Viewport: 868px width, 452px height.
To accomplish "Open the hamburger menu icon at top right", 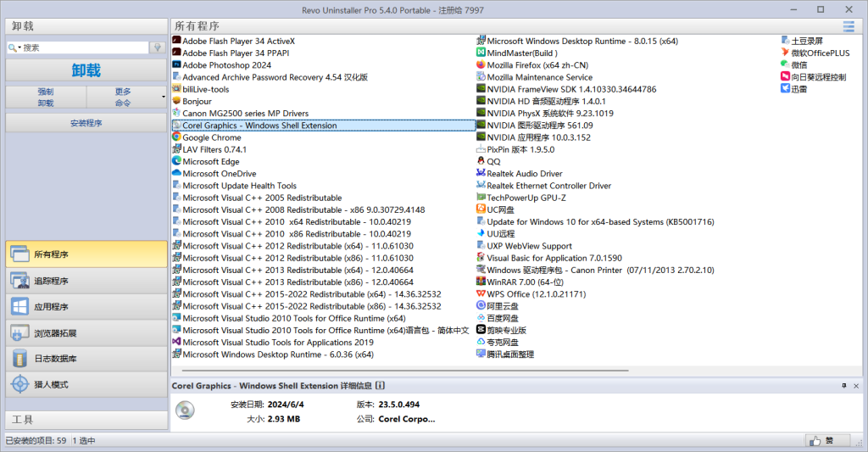I will pyautogui.click(x=849, y=26).
